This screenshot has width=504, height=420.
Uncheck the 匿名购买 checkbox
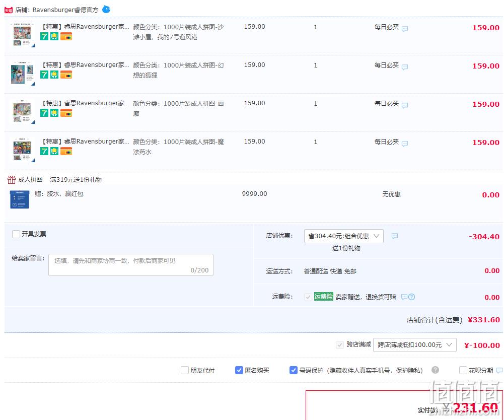tap(239, 371)
